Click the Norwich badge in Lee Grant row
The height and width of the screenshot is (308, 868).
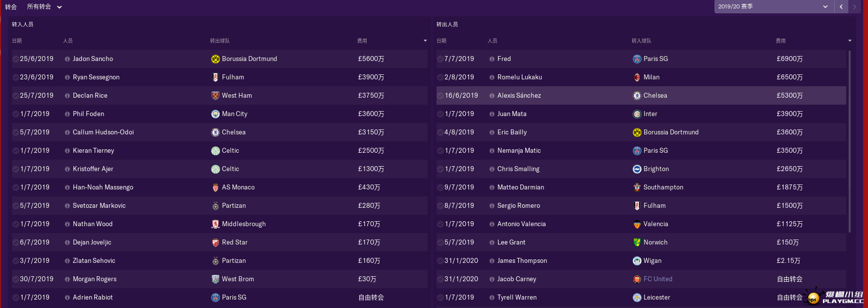(637, 243)
